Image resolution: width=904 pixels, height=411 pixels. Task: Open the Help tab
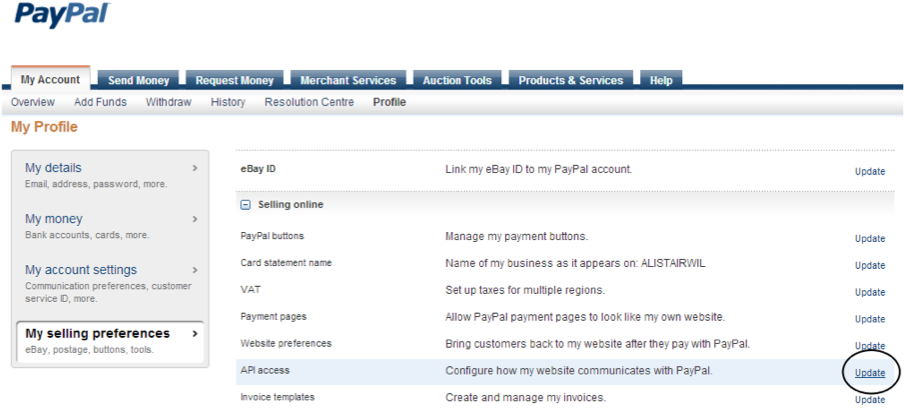tap(661, 80)
